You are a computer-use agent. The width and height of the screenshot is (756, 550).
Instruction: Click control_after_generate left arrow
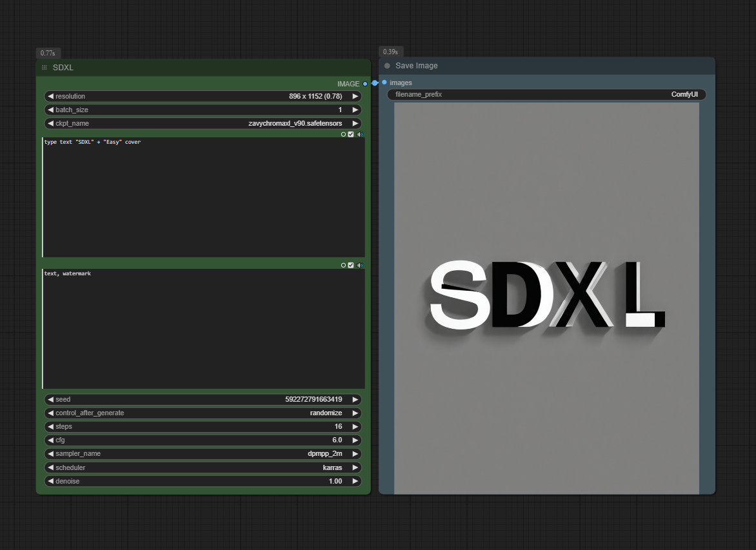click(50, 413)
